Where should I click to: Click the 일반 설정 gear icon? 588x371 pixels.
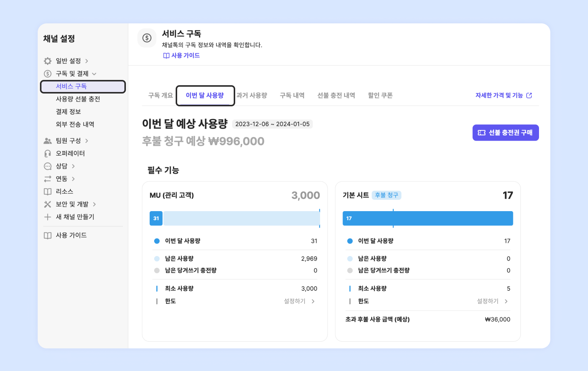pyautogui.click(x=47, y=61)
